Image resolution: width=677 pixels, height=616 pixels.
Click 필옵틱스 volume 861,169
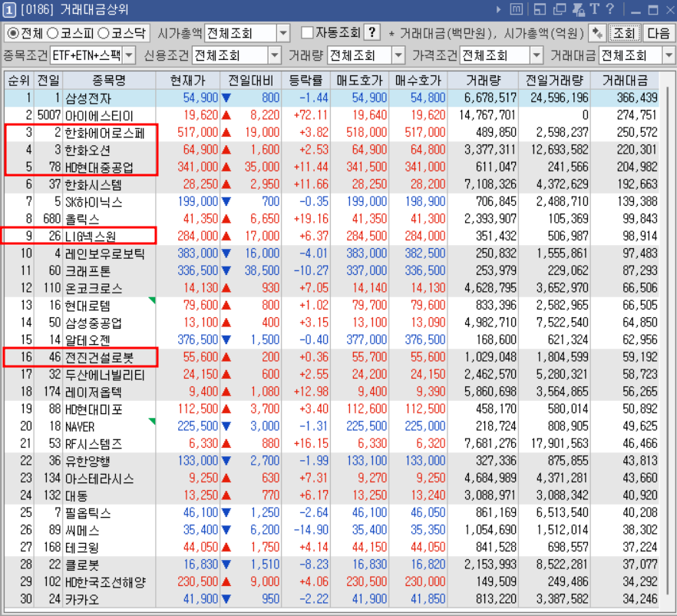[x=496, y=513]
